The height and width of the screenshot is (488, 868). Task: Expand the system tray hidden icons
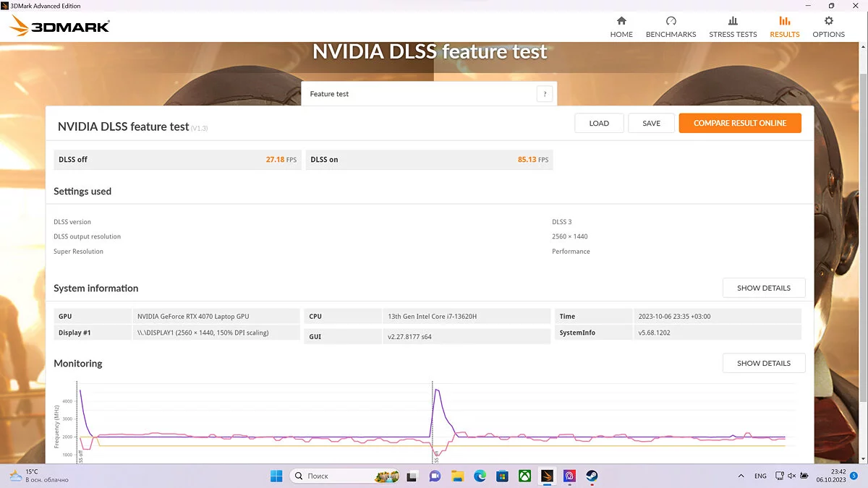pos(741,476)
